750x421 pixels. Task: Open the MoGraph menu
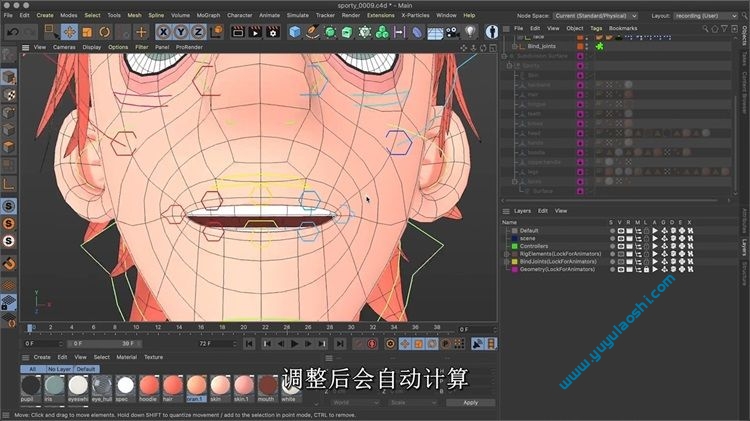tap(208, 16)
